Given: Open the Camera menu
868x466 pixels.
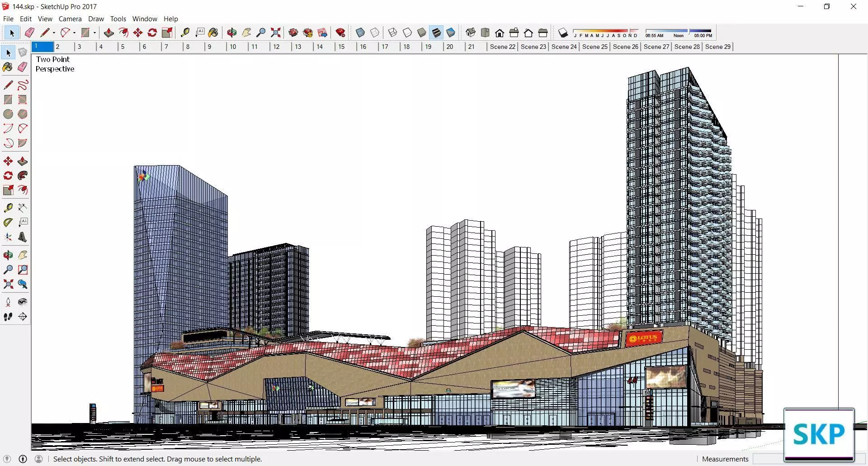Looking at the screenshot, I should tap(70, 19).
